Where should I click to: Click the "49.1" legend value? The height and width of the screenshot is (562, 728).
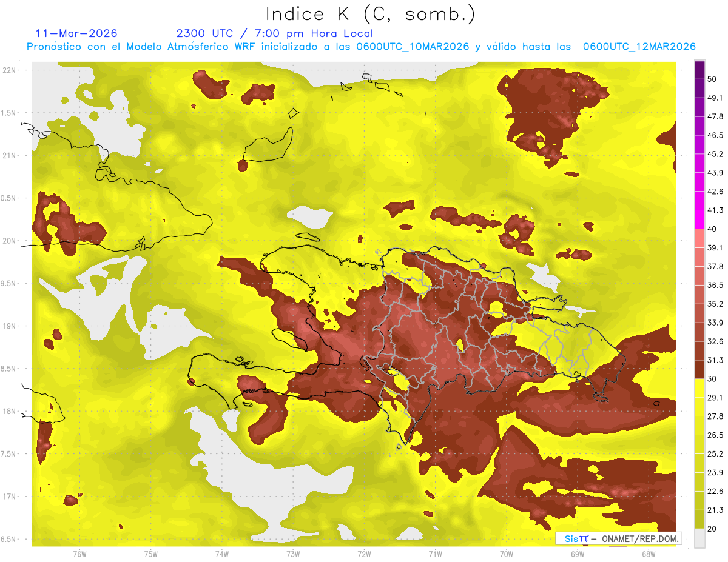(715, 98)
